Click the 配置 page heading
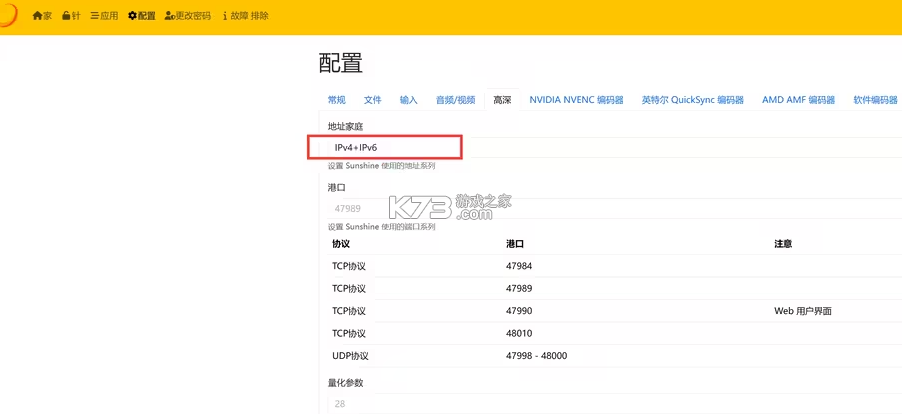This screenshot has width=902, height=414. pyautogui.click(x=341, y=63)
